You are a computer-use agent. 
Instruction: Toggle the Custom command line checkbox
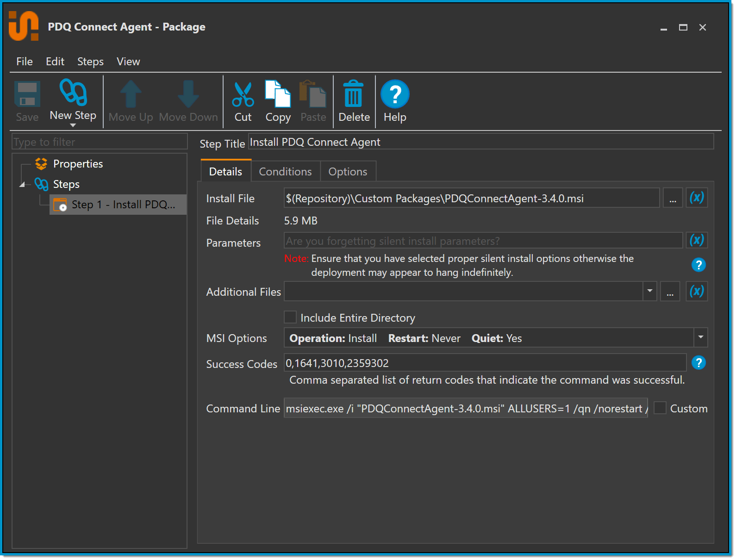660,408
